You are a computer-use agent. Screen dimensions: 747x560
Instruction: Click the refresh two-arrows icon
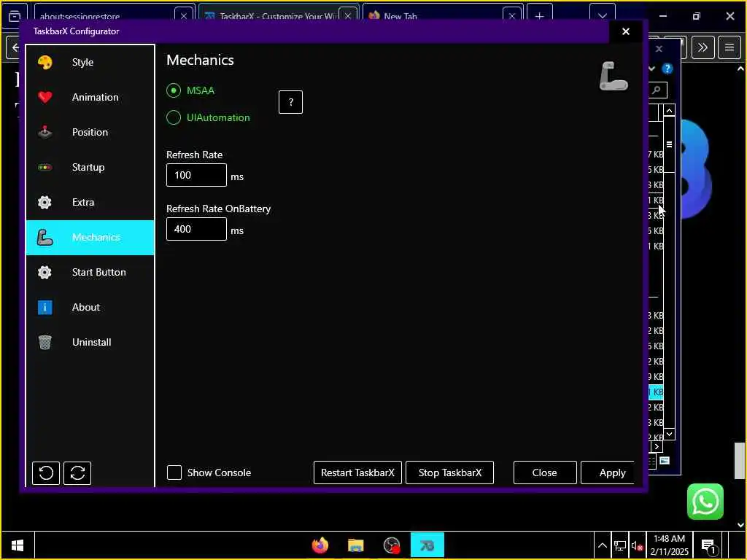(77, 472)
